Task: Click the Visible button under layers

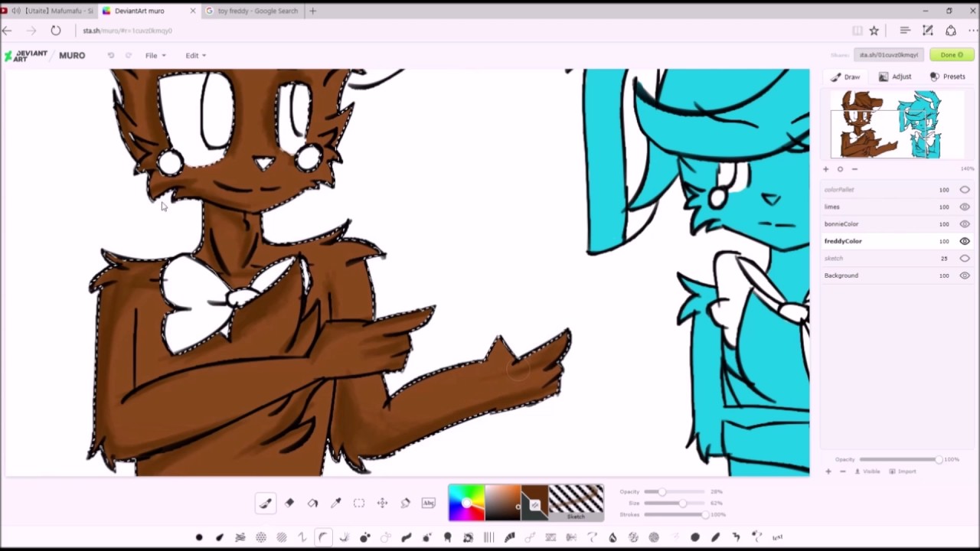Action: [x=867, y=471]
